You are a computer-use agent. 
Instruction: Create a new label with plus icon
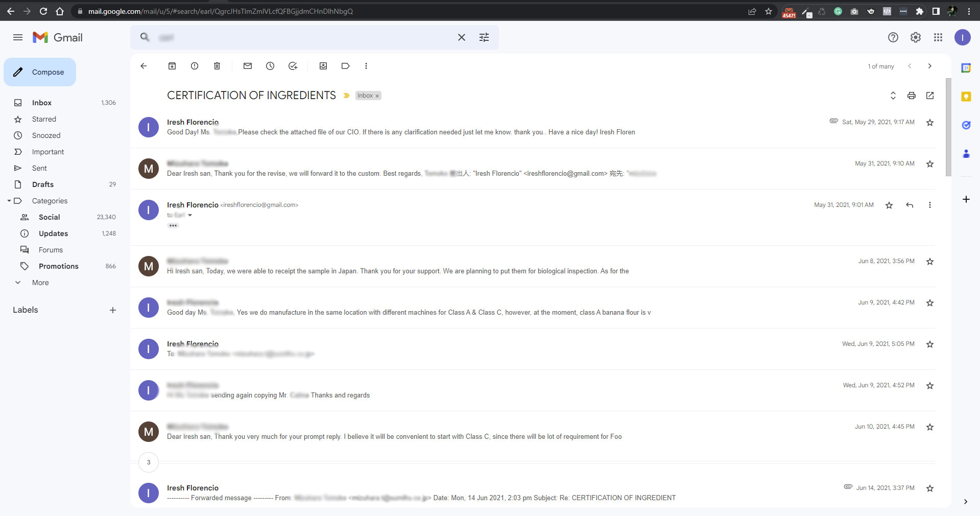[x=113, y=310]
